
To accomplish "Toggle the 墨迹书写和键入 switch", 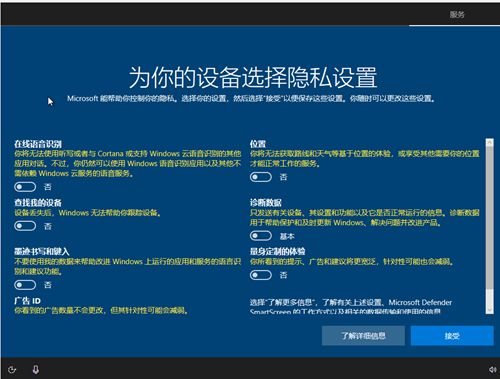I will click(25, 285).
